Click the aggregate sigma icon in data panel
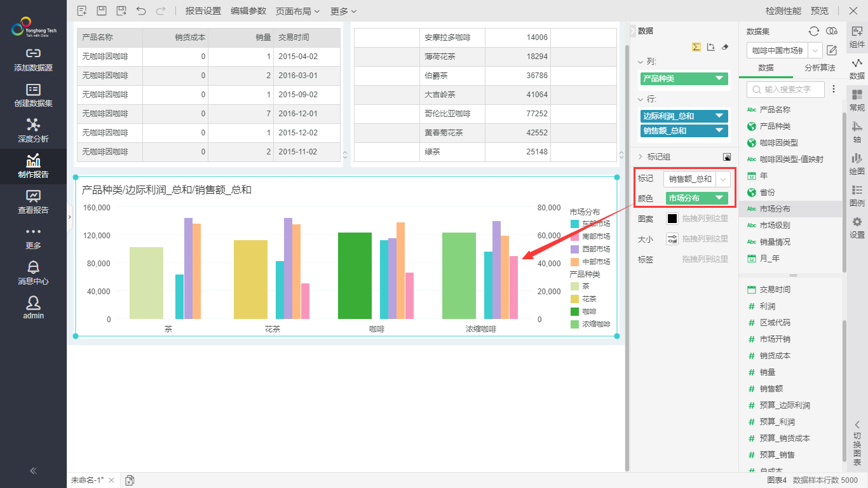868x488 pixels. [696, 47]
